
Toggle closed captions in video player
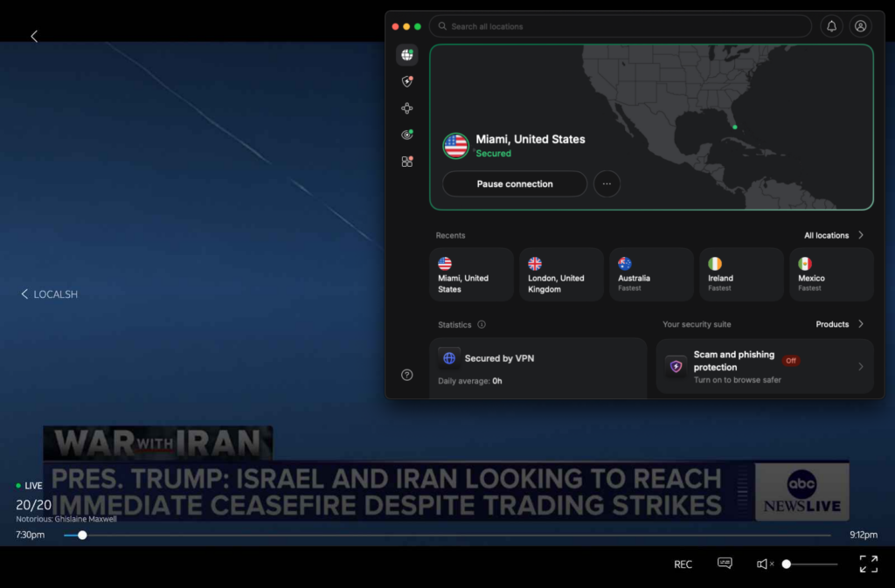[725, 564]
